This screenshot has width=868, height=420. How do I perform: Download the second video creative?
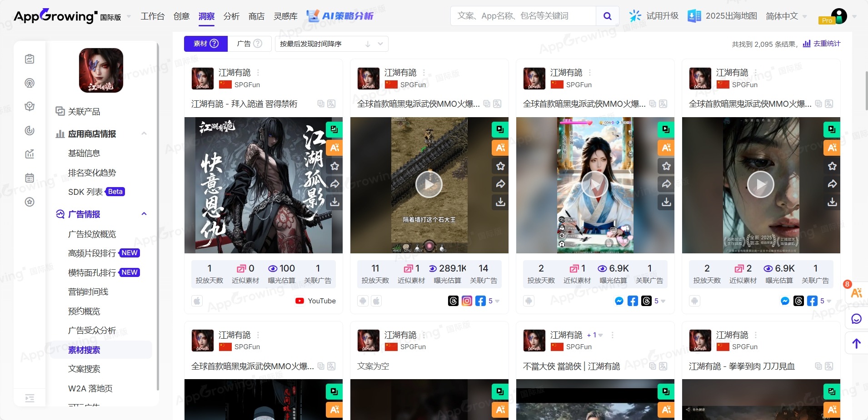pyautogui.click(x=500, y=202)
